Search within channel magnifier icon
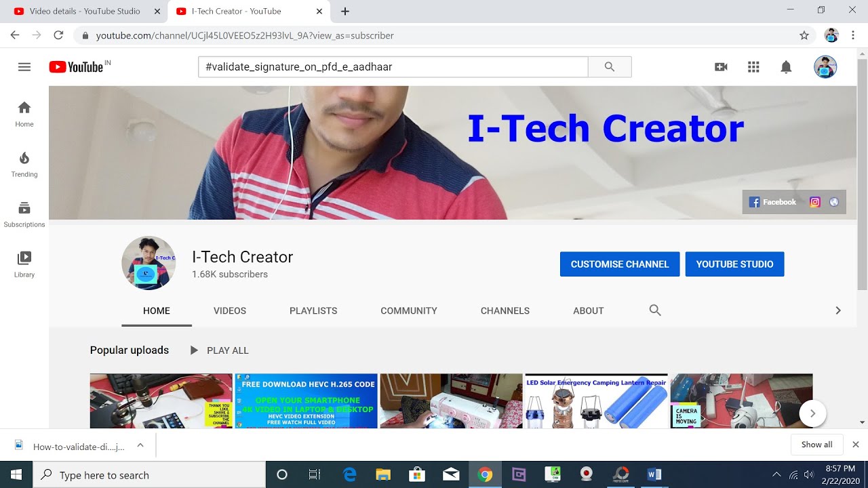Image resolution: width=868 pixels, height=488 pixels. (655, 310)
